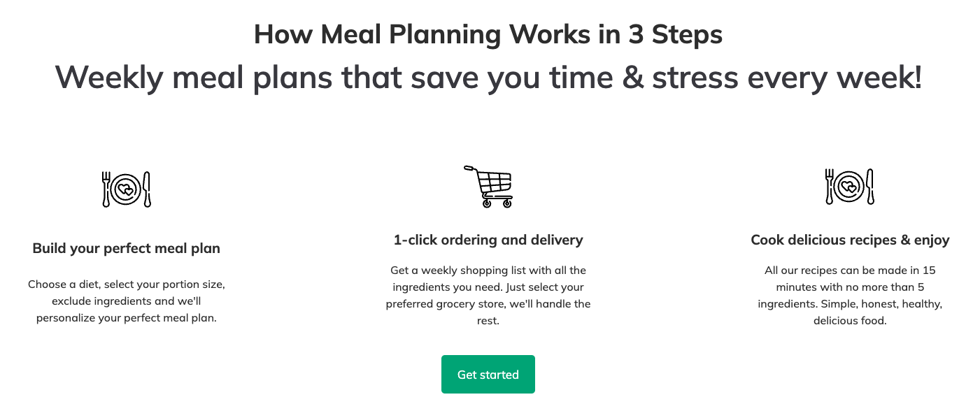
Task: Click plate icon above Build your perfect meal plan
Action: pos(127,189)
